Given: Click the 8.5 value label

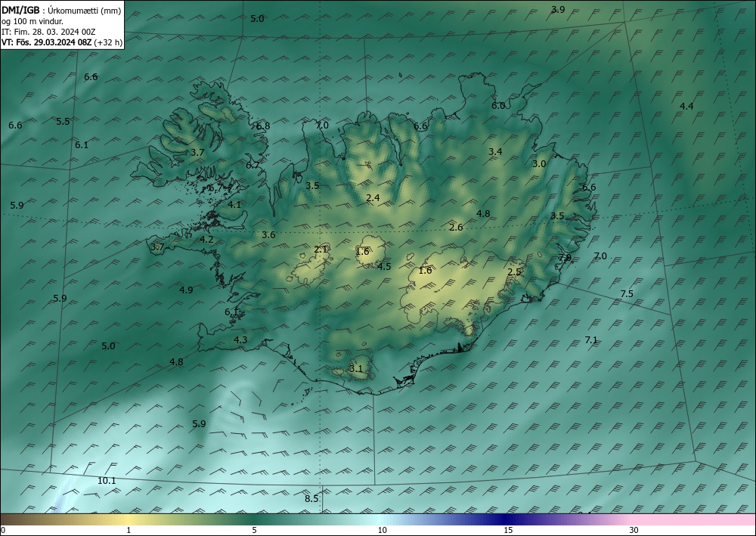Looking at the screenshot, I should (311, 498).
